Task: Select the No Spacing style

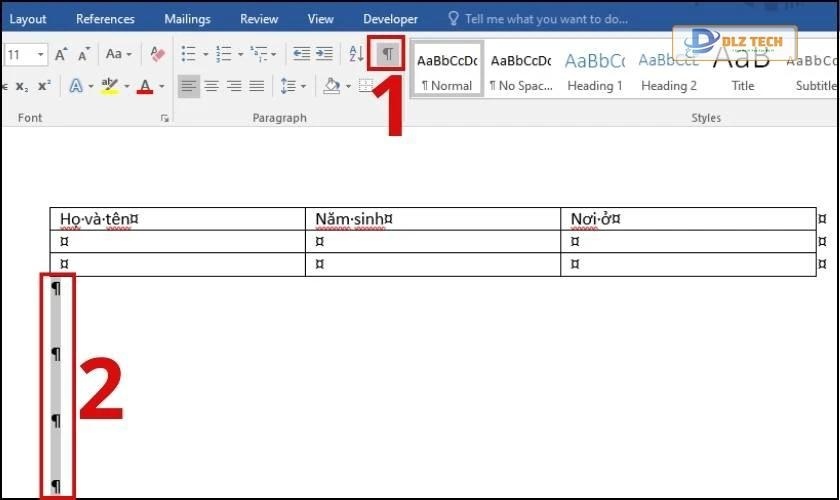Action: (x=520, y=70)
